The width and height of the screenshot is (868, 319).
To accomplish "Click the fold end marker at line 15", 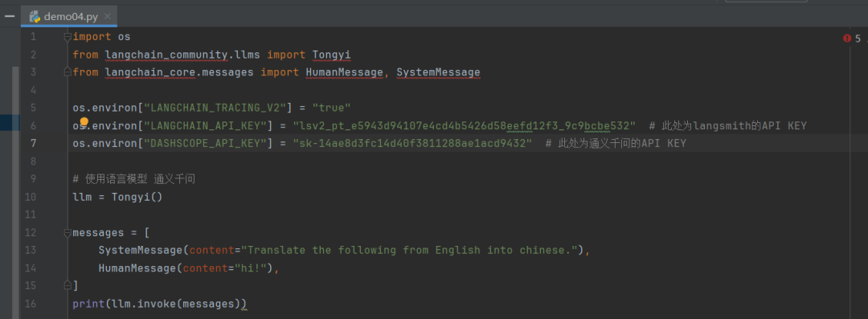I will tap(68, 286).
